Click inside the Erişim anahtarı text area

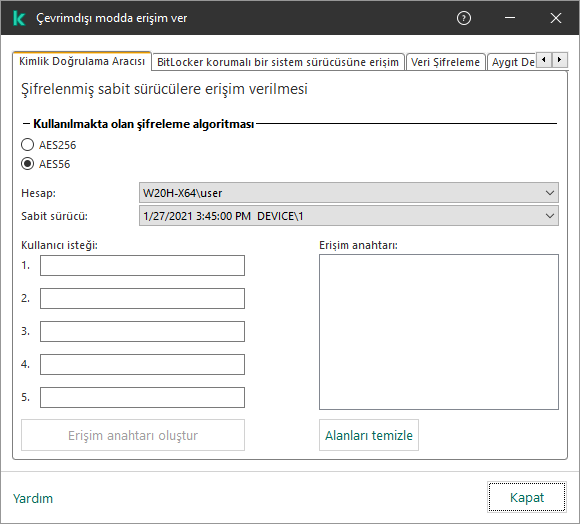439,332
